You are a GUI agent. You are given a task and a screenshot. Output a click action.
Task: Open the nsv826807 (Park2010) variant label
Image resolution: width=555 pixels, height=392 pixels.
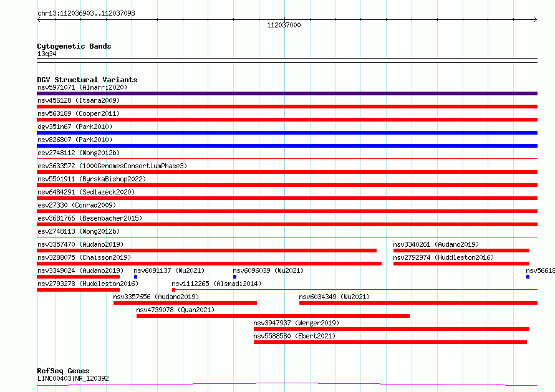75,140
